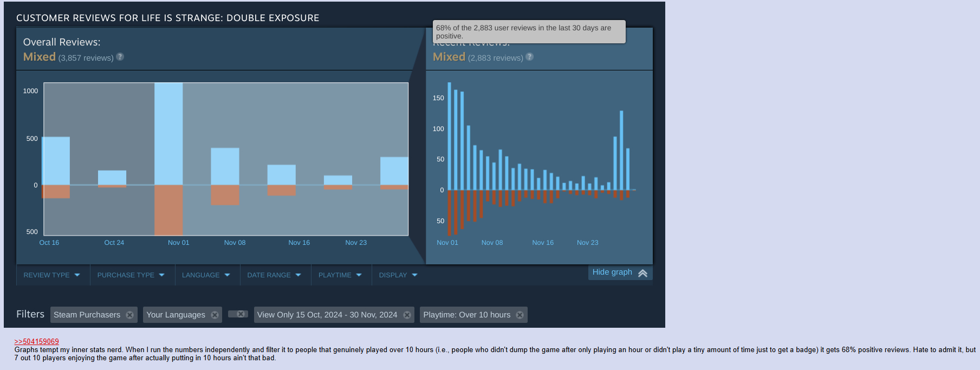This screenshot has width=980, height=370.
Task: Click the Nov 08 positive bar in overall graph
Action: [x=225, y=166]
